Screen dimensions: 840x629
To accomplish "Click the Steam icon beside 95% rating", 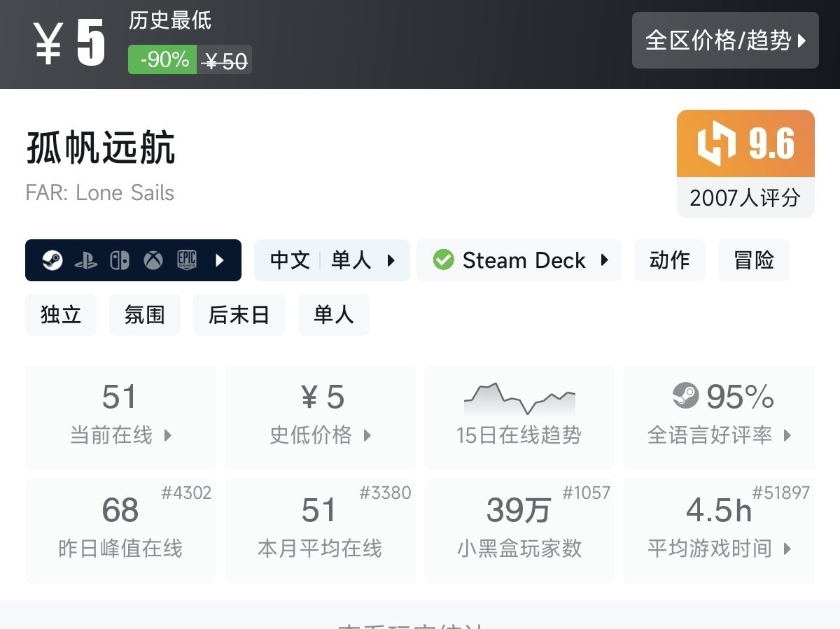I will coord(685,397).
